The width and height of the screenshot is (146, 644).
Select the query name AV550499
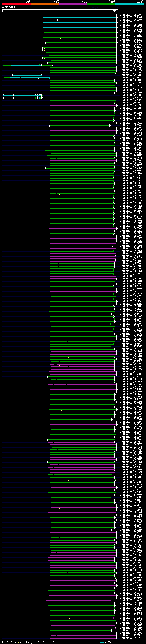[x=8, y=7]
